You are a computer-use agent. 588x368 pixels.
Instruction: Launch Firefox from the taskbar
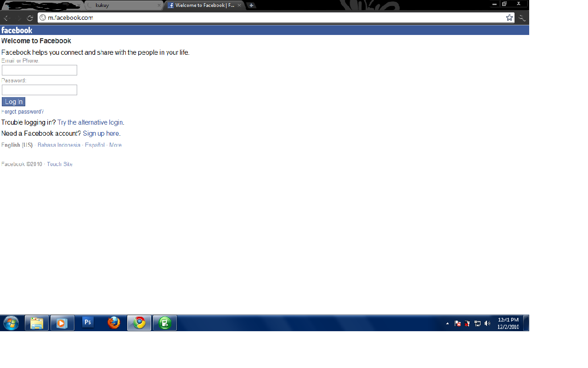[114, 323]
